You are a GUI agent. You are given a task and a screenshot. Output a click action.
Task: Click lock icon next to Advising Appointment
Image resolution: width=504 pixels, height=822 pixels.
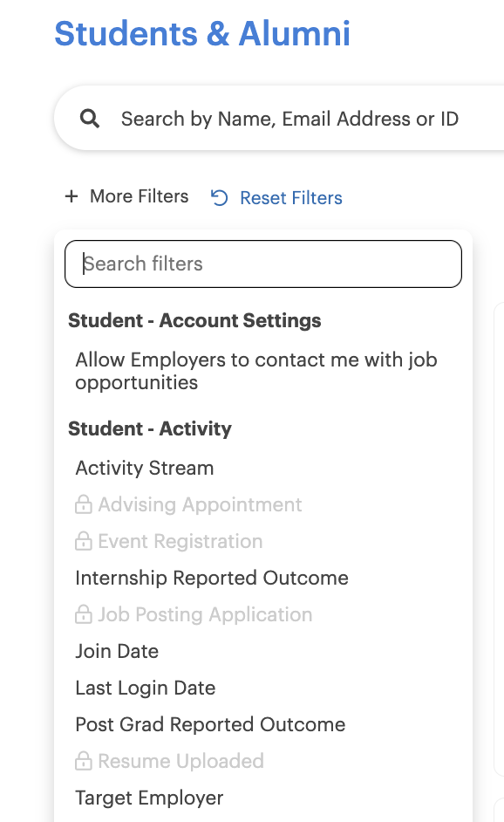coord(84,505)
